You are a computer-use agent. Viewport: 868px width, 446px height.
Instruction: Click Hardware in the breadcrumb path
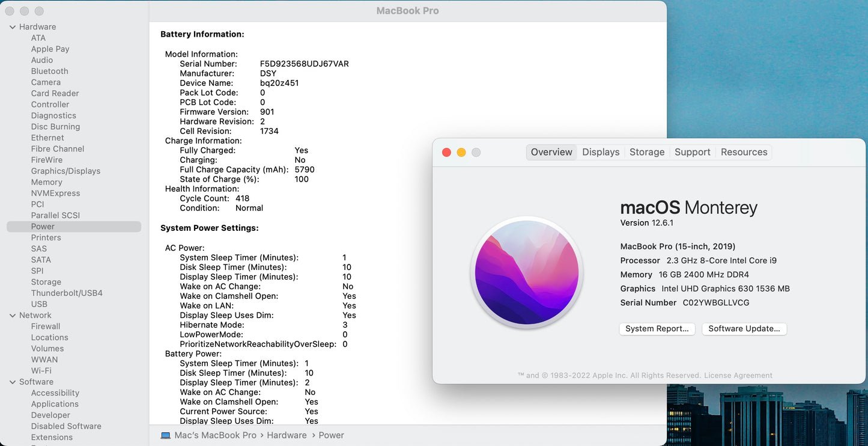point(287,435)
